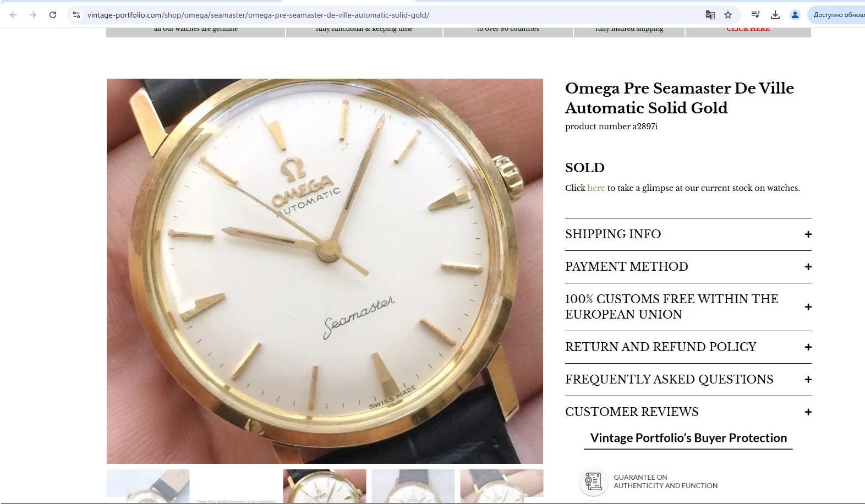Click the red CLICK HERE link
Viewport: 865px width, 504px height.
748,29
